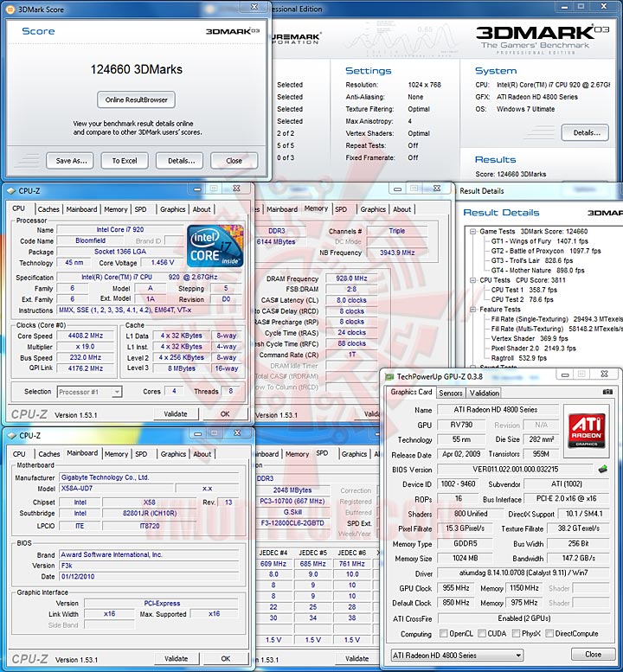Click the bottom CPU-Z window title icon
This screenshot has width=623, height=672.
12,435
